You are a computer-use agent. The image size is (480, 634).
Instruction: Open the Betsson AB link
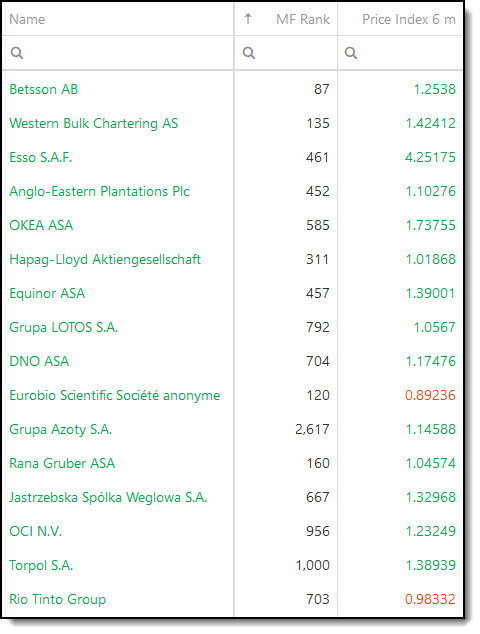coord(44,89)
